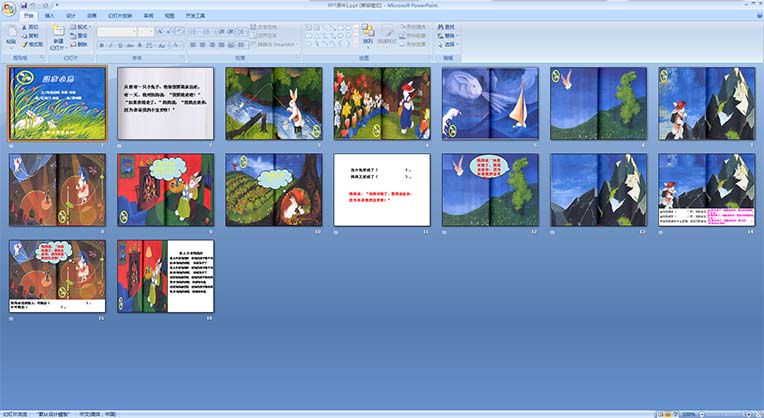
Task: Open Select (选择) dropdown
Action: click(447, 44)
